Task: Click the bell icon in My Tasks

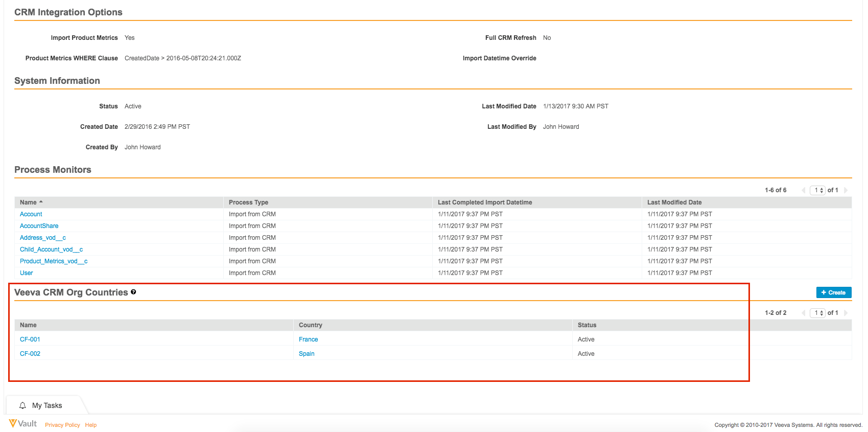Action: pos(22,405)
